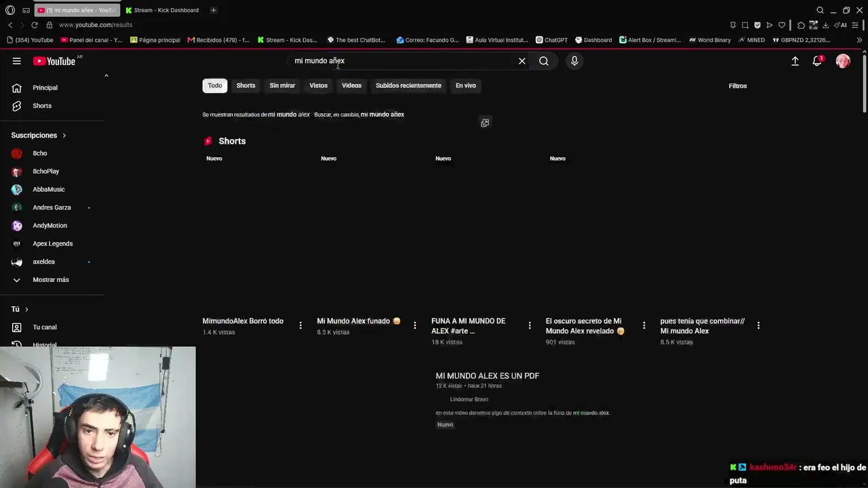The image size is (868, 488).
Task: Open the browser tab search magnifier
Action: pos(820,10)
